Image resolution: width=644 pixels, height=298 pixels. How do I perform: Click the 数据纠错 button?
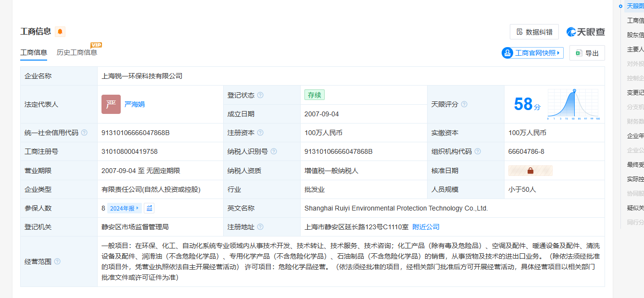534,32
